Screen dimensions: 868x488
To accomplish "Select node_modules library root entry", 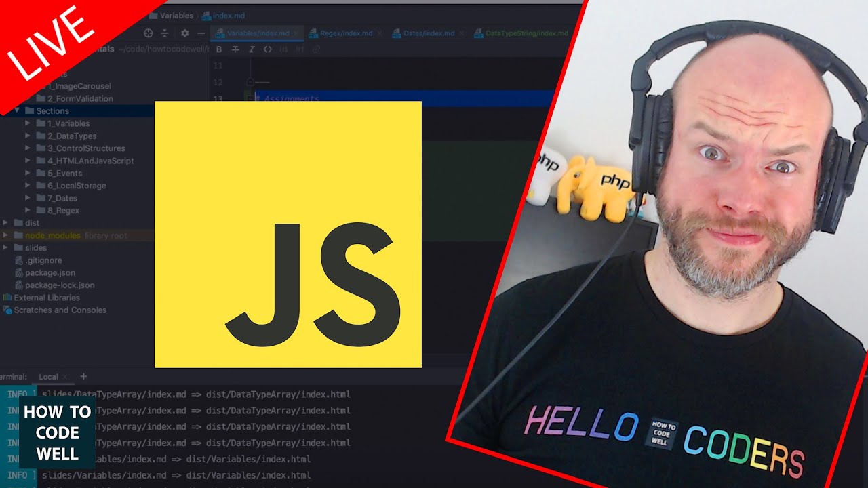I will pos(76,235).
